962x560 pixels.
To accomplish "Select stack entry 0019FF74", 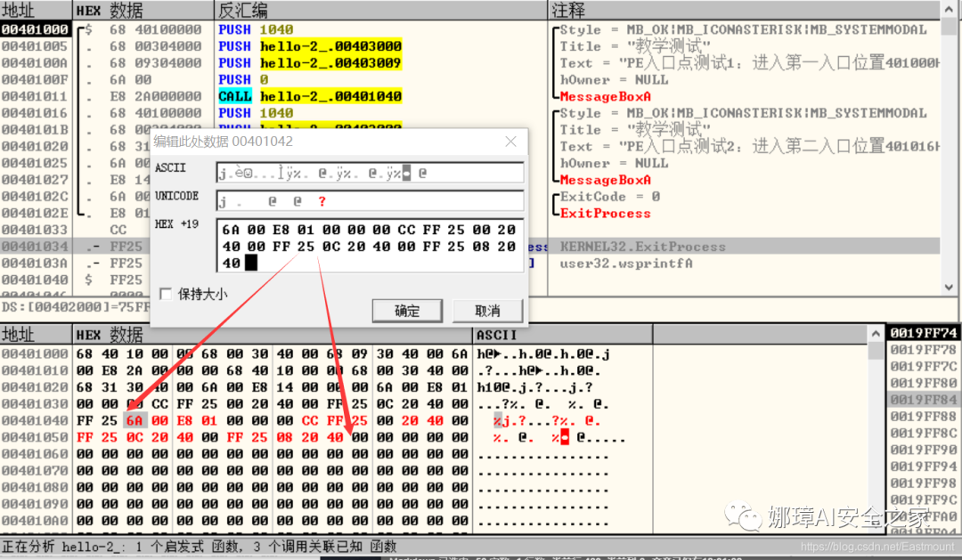I will click(x=924, y=333).
